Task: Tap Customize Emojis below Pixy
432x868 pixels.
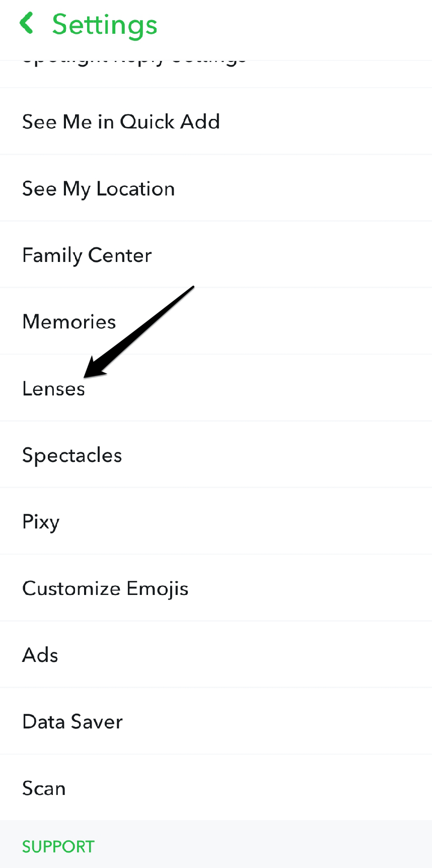Action: 105,587
